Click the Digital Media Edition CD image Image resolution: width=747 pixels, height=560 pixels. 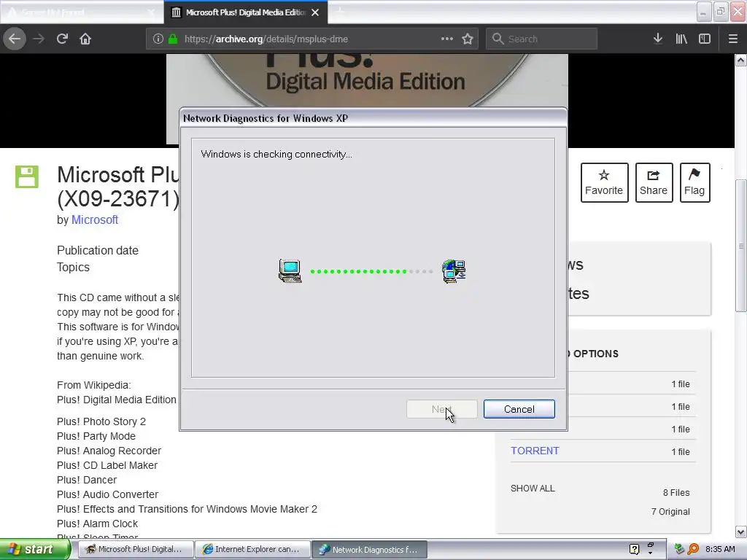[x=367, y=80]
